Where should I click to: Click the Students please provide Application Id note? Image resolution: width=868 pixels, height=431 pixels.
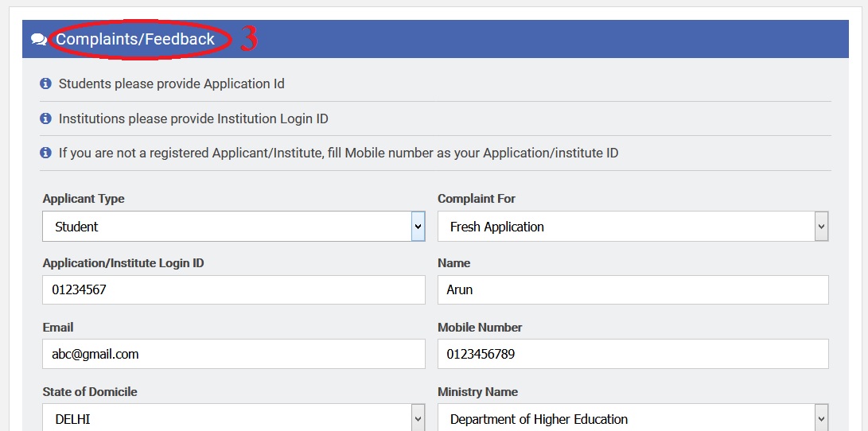172,84
